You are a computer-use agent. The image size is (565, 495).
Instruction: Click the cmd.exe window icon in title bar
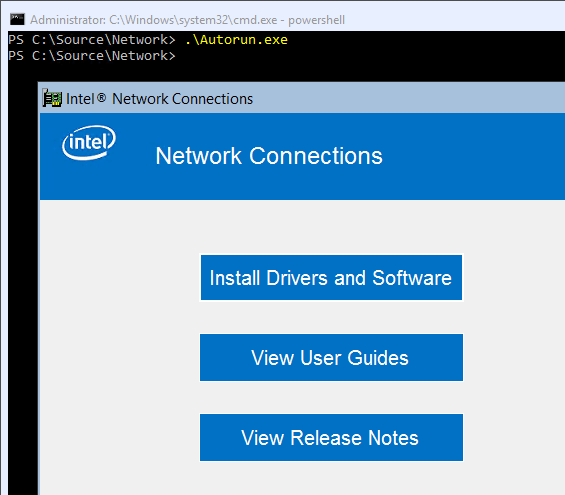(17, 19)
